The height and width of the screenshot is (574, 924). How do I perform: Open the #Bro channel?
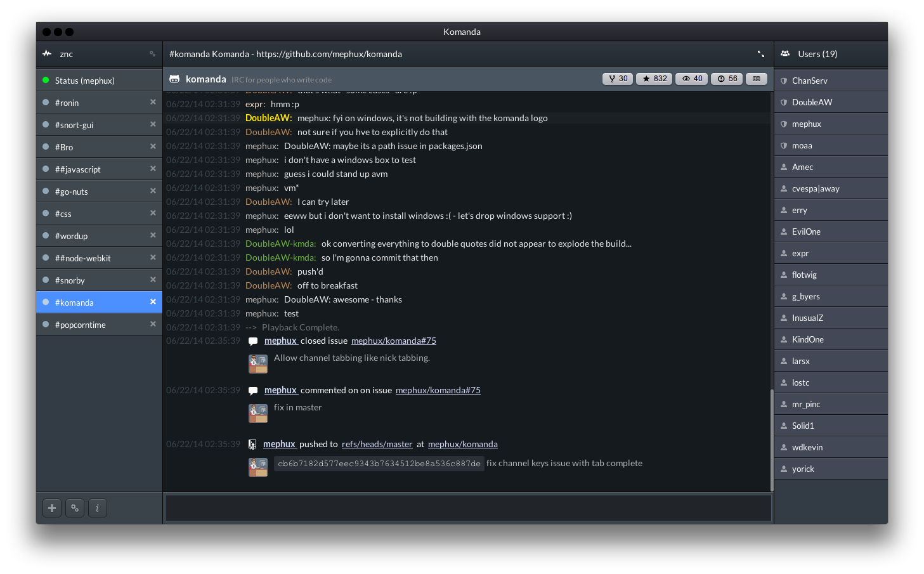(x=99, y=147)
